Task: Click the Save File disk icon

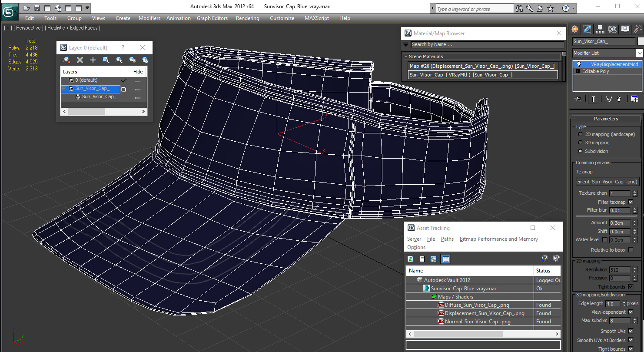Action: (37, 8)
